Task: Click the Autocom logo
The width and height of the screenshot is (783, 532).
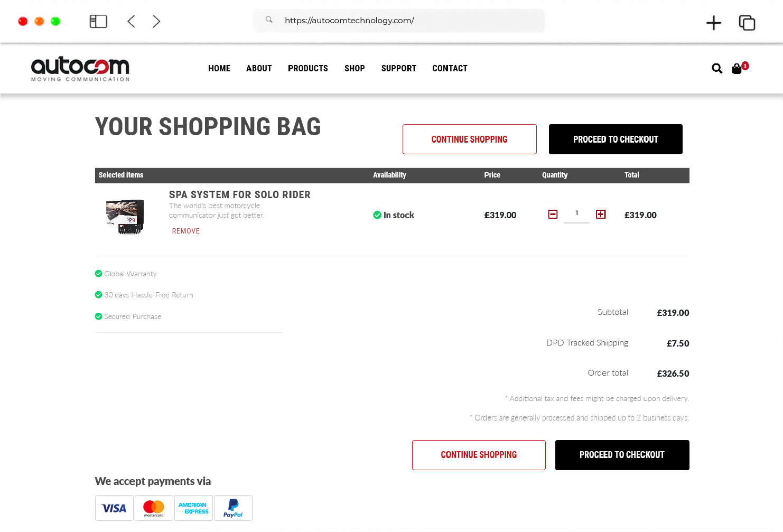Action: [80, 69]
